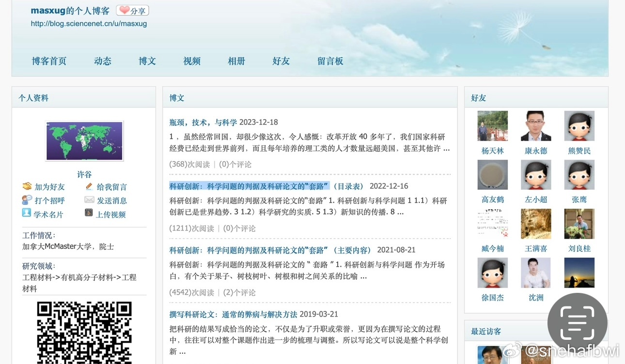Open friend name link 王满喜
Screen dimensions: 625x364
536,249
